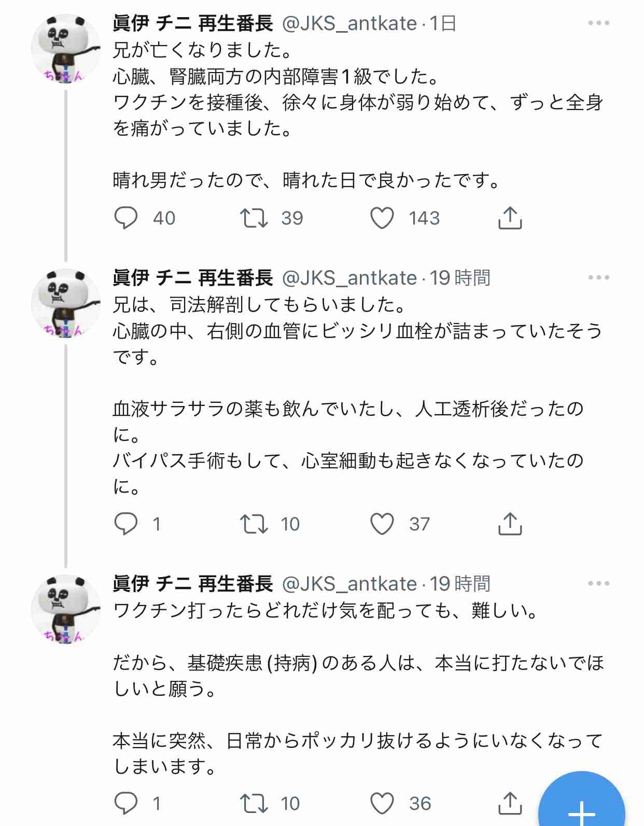Open the reply icon on the first tweet

126,218
